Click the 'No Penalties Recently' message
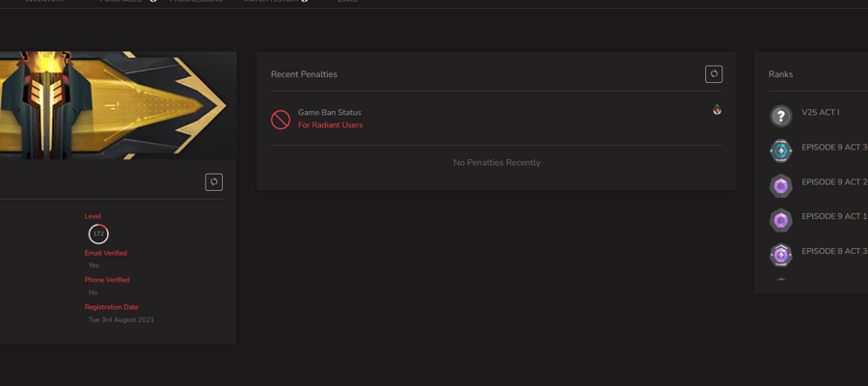This screenshot has height=386, width=868. pyautogui.click(x=497, y=163)
